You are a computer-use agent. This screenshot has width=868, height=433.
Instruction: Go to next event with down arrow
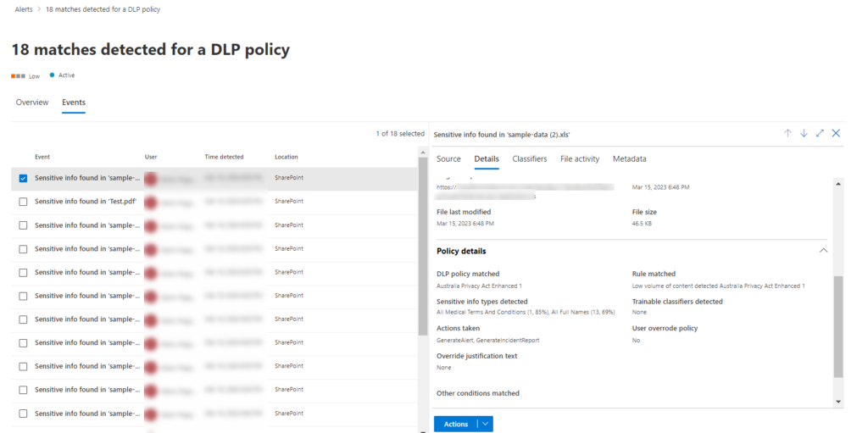tap(804, 134)
